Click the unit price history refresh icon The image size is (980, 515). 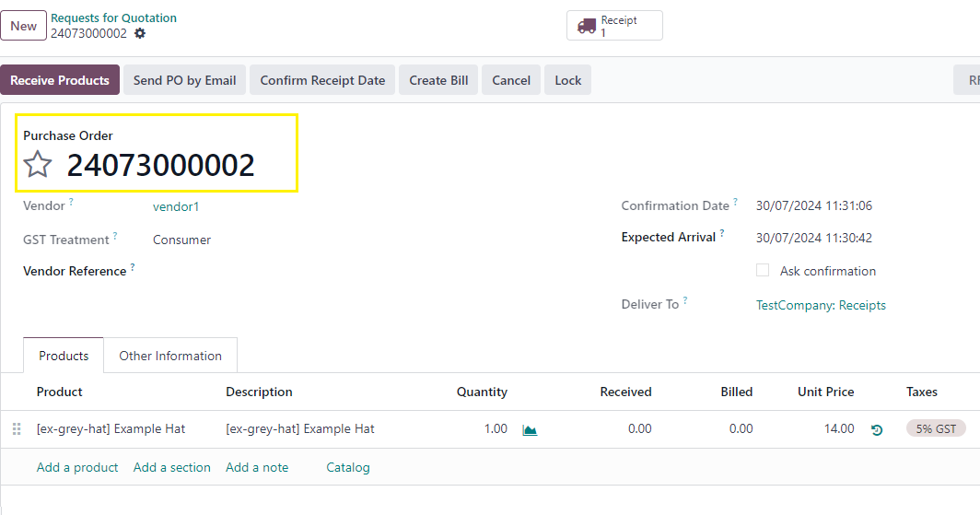[877, 429]
